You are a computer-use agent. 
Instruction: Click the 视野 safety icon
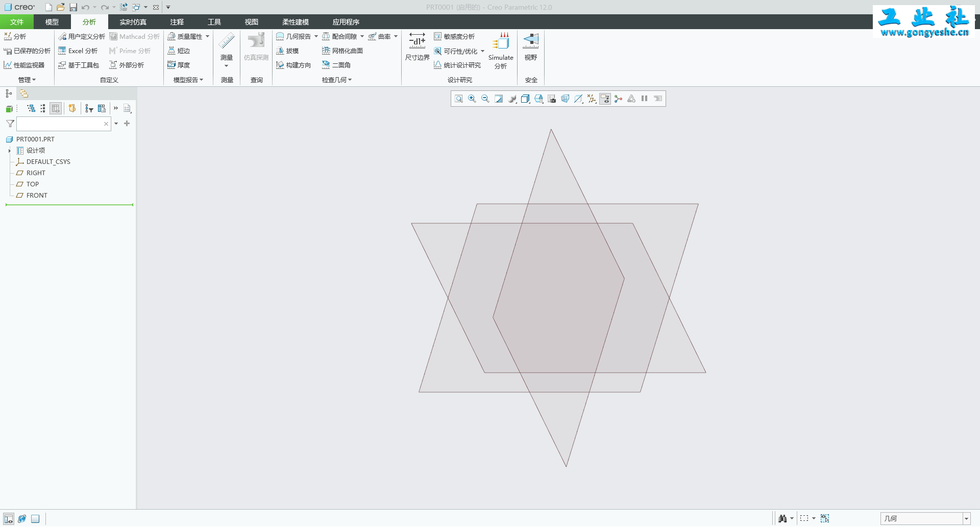pyautogui.click(x=531, y=47)
